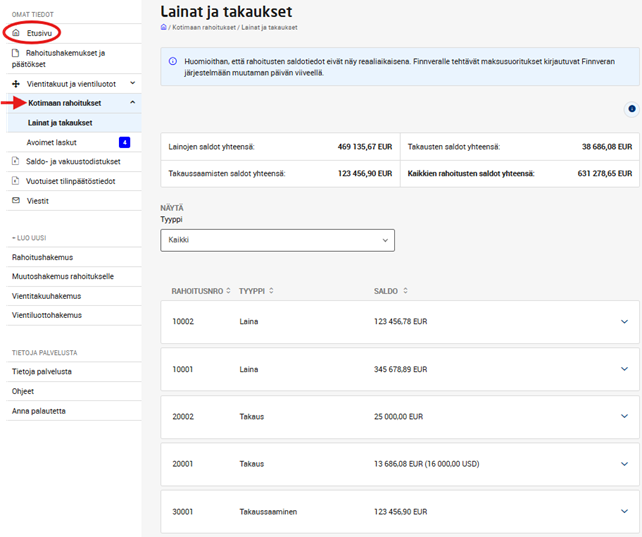Screen dimensions: 642x537
Task: Click the Etusivu home icon in sidebar
Action: click(15, 33)
